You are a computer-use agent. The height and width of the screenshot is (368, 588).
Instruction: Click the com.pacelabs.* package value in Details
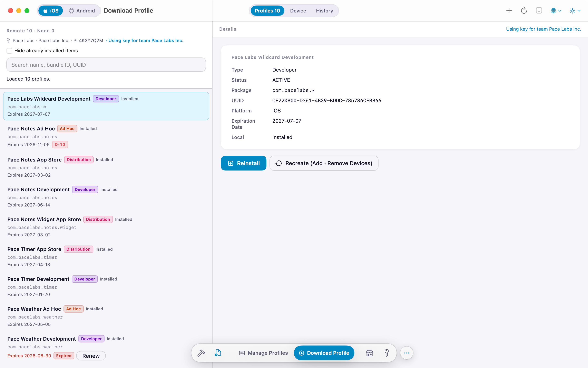pyautogui.click(x=294, y=90)
